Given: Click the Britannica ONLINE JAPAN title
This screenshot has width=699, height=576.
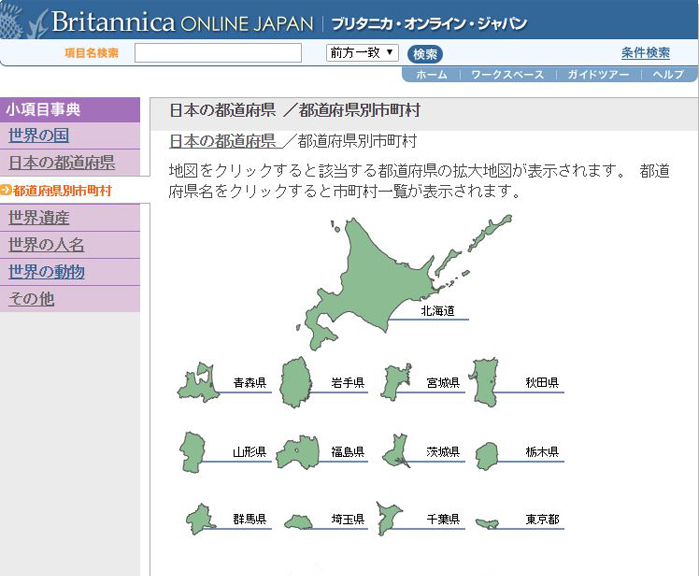Looking at the screenshot, I should click(183, 22).
